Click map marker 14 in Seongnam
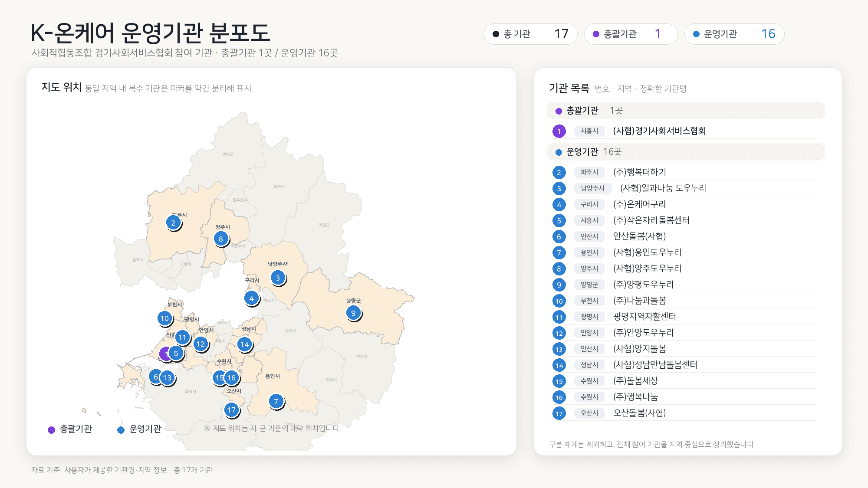 pos(245,344)
